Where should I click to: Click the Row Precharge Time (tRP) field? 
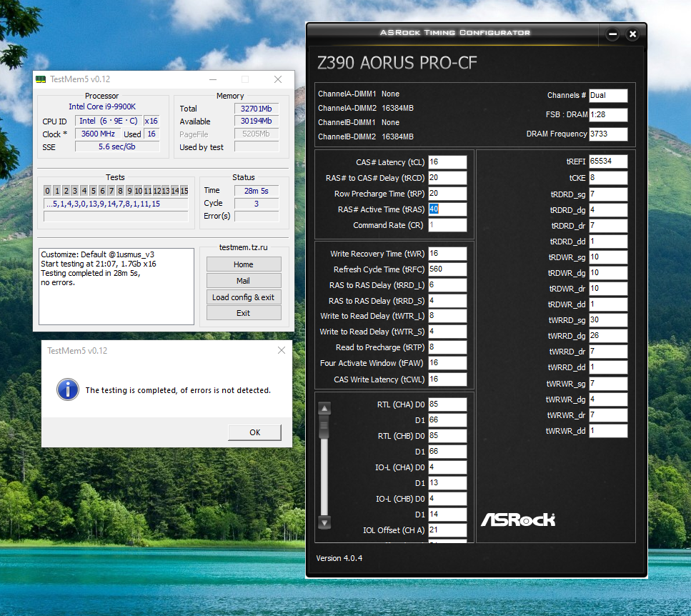[447, 194]
